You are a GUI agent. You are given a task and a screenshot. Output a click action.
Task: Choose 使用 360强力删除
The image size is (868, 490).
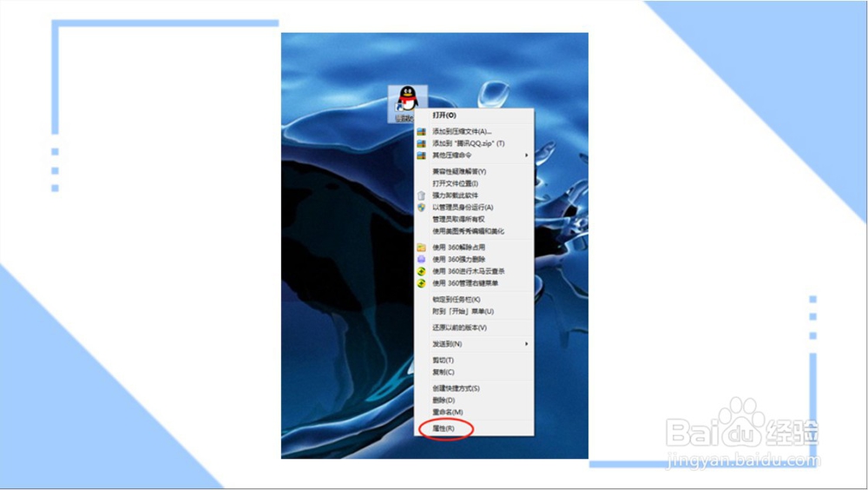475,260
